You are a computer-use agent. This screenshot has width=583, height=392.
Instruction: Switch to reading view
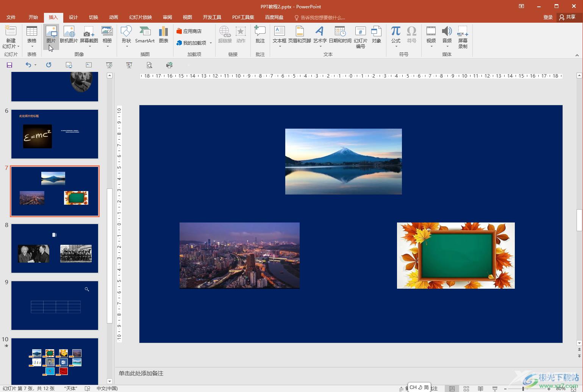point(480,388)
